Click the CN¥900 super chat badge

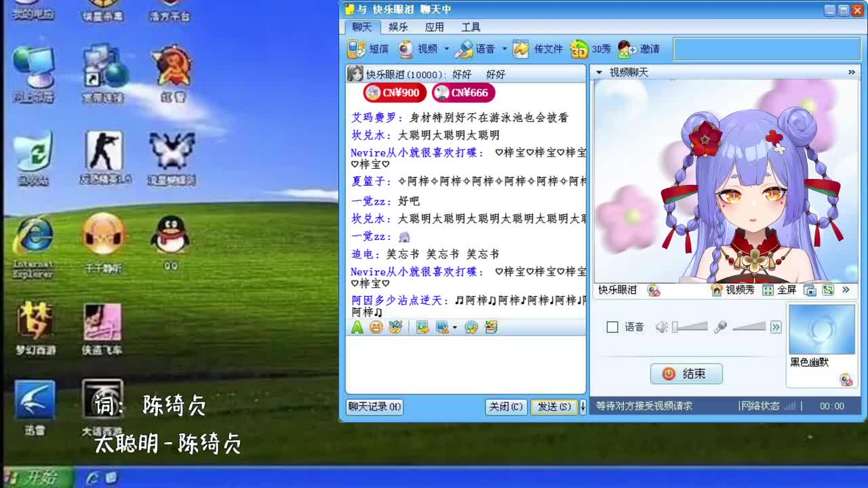click(395, 93)
